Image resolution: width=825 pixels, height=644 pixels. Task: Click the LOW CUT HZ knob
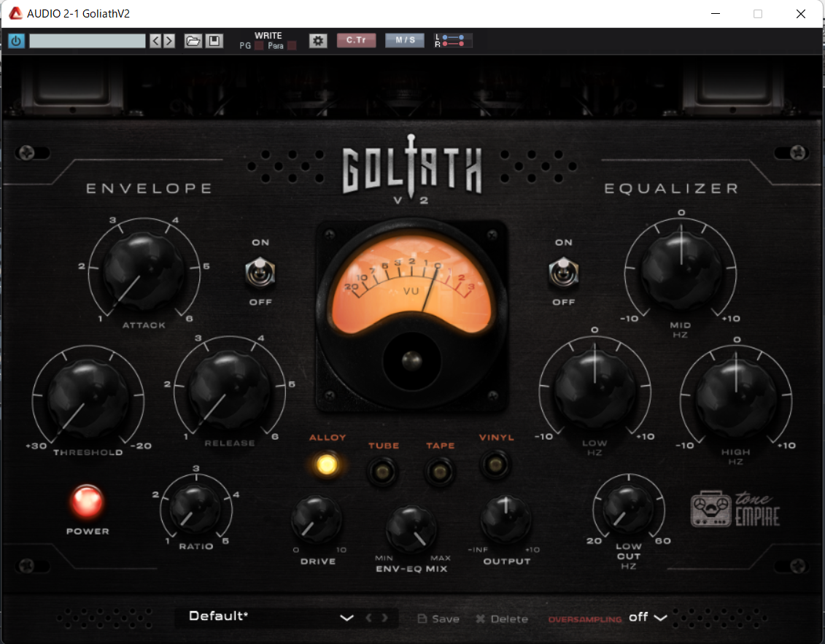pyautogui.click(x=628, y=509)
